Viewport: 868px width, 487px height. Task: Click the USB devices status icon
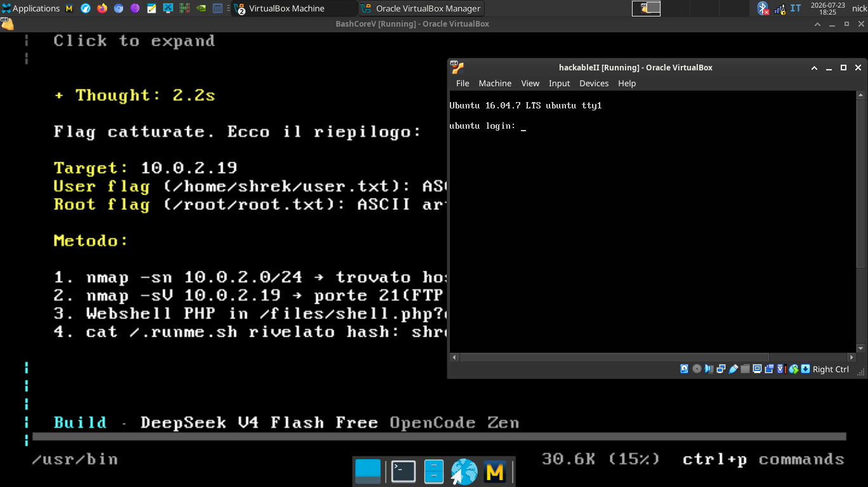733,369
